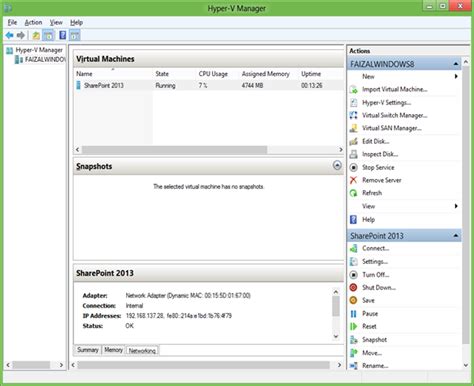Click the 'Running' state cell
Screen dimensions: 474x386
click(165, 86)
